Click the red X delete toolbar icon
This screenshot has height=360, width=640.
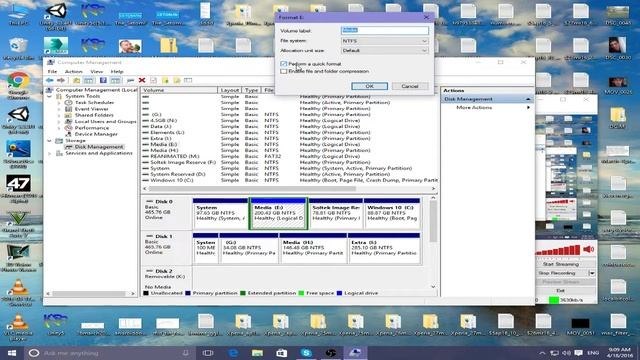[142, 80]
